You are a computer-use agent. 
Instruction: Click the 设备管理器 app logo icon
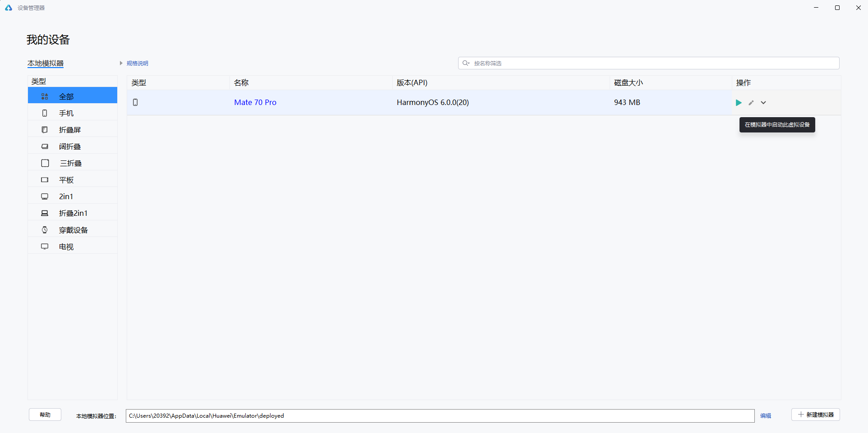pos(9,8)
